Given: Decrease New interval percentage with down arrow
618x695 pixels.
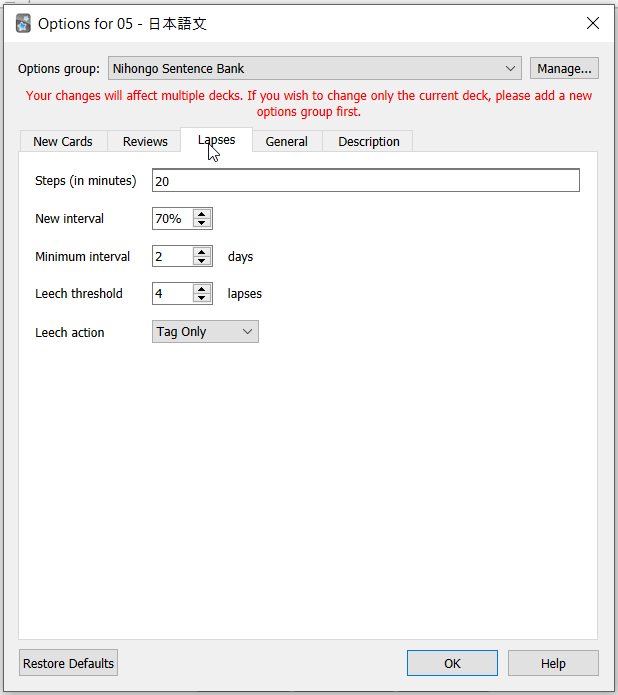Looking at the screenshot, I should 202,223.
